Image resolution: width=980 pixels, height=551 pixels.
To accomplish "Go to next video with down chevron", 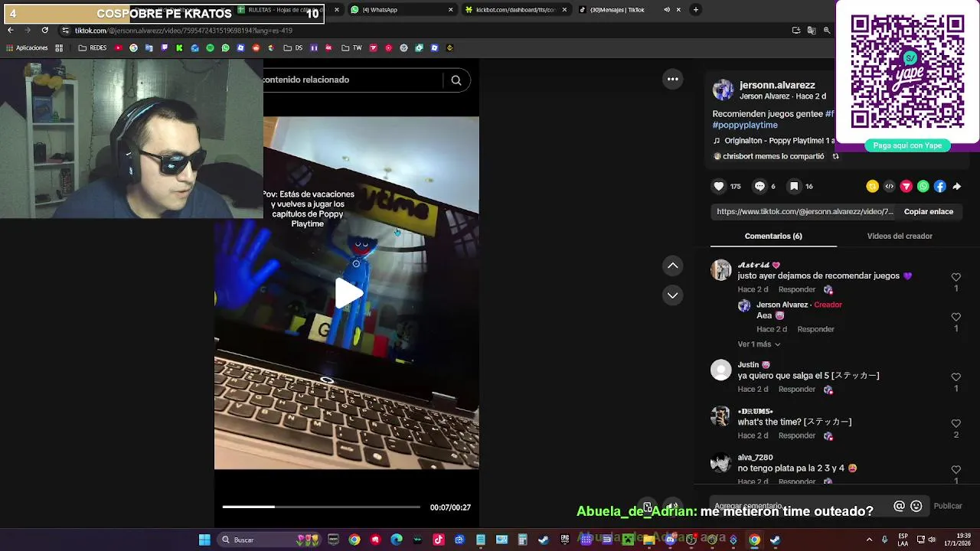I will pos(673,295).
